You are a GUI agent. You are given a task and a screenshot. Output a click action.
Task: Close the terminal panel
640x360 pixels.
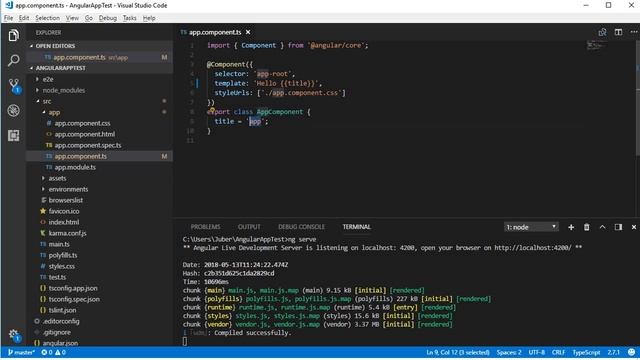pos(633,227)
